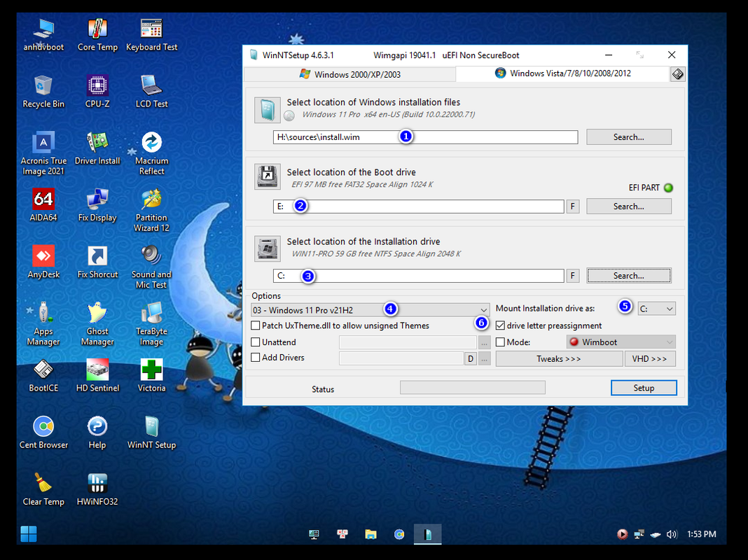Image resolution: width=748 pixels, height=560 pixels.
Task: Switch to Windows 2000/XP/2003 tab
Action: point(349,74)
